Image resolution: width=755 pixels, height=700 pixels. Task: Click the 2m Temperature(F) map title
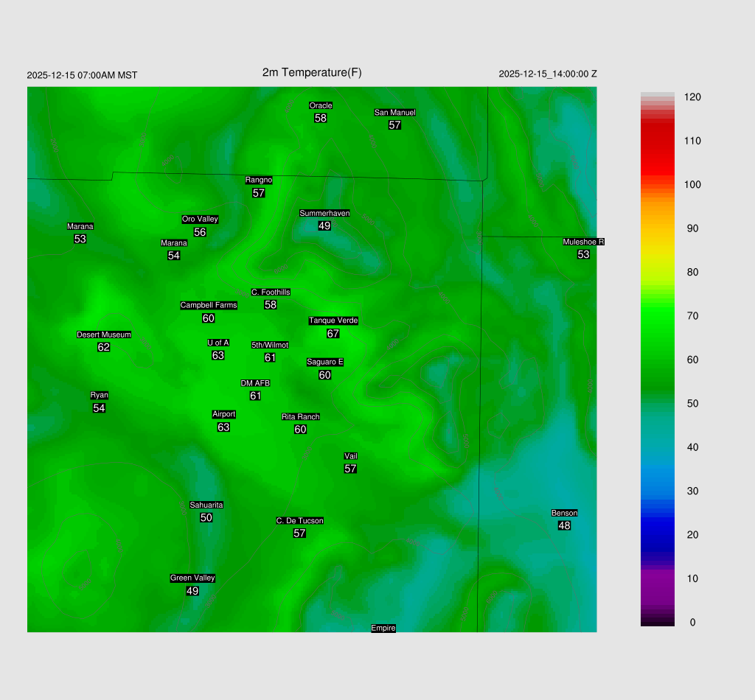(312, 72)
